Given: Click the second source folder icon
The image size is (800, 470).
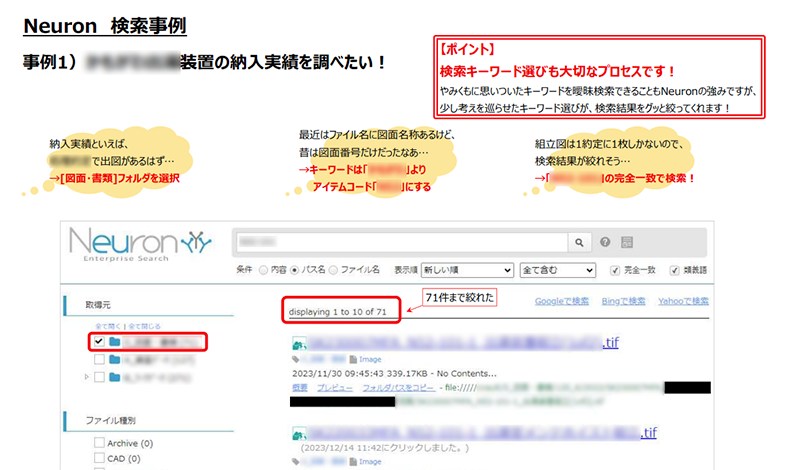Looking at the screenshot, I should 114,360.
